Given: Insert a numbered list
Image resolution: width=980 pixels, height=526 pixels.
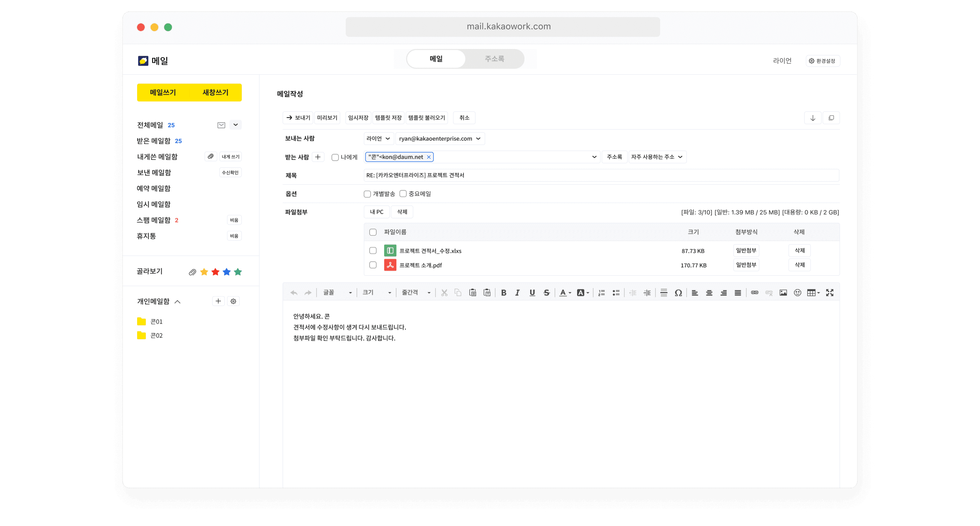Looking at the screenshot, I should tap(602, 293).
